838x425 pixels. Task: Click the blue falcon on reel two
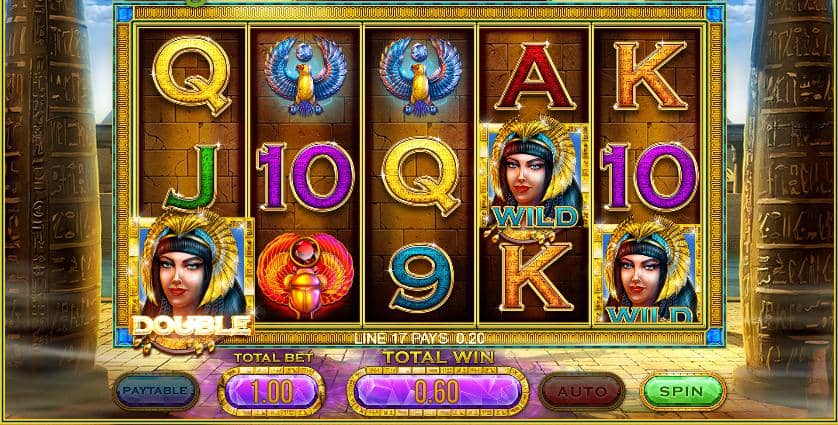tap(306, 75)
